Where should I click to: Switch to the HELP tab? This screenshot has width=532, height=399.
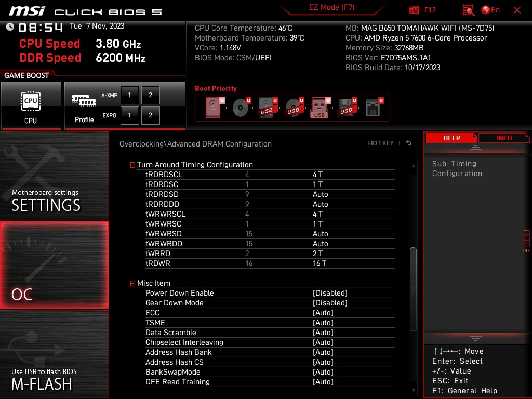pos(451,138)
